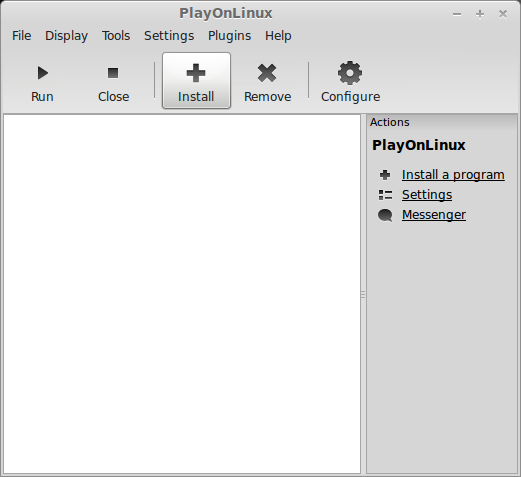
Task: Open Configure via the gear icon
Action: [x=350, y=73]
